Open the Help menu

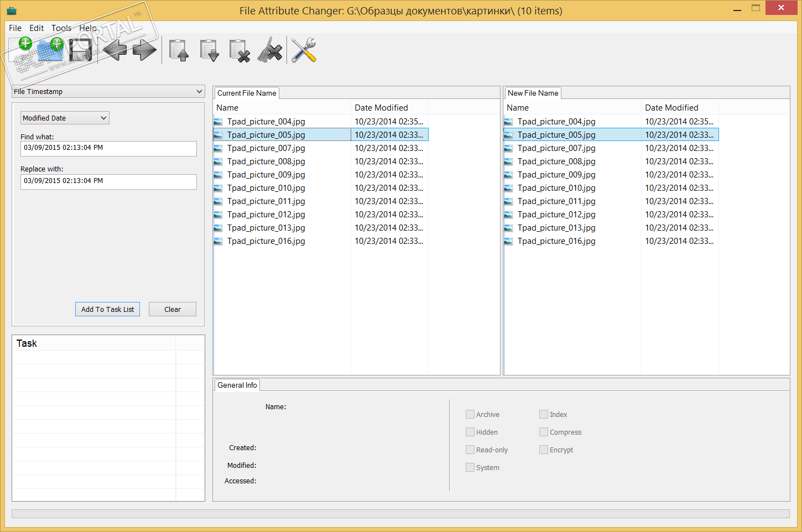click(x=88, y=28)
